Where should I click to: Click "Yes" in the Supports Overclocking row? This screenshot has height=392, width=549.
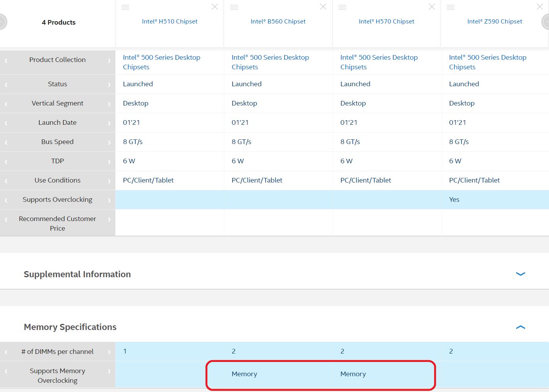pos(454,199)
